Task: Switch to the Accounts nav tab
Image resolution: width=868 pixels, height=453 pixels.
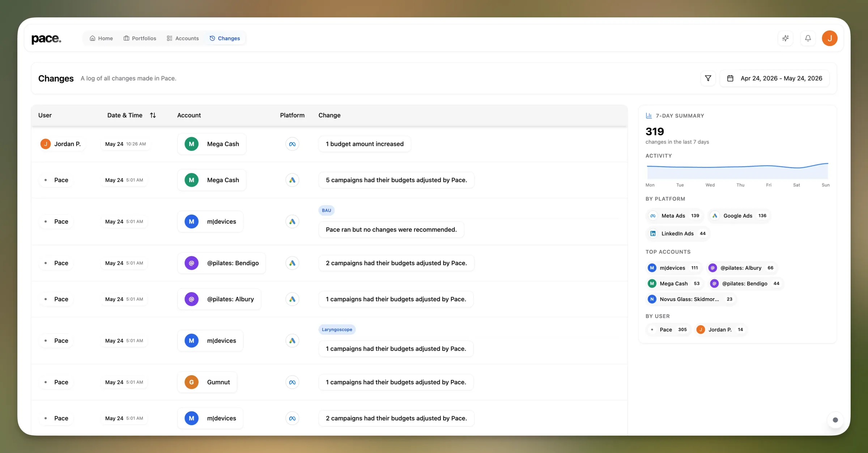Action: coord(183,38)
